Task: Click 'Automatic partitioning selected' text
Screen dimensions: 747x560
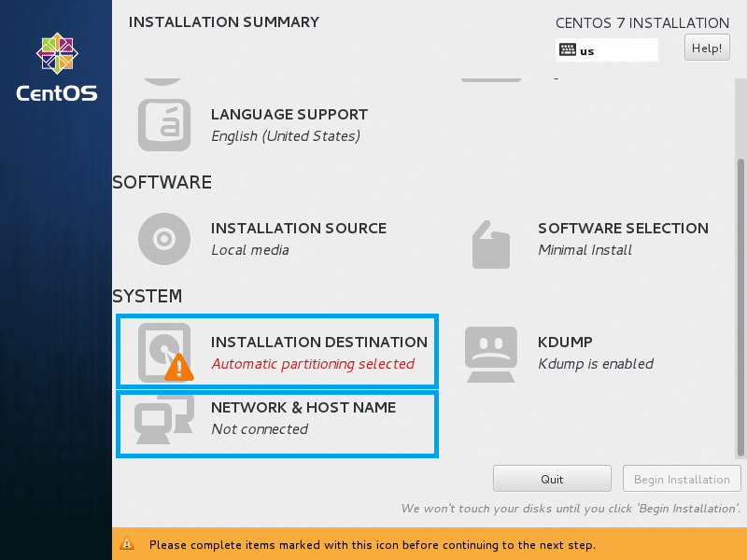Action: [313, 364]
